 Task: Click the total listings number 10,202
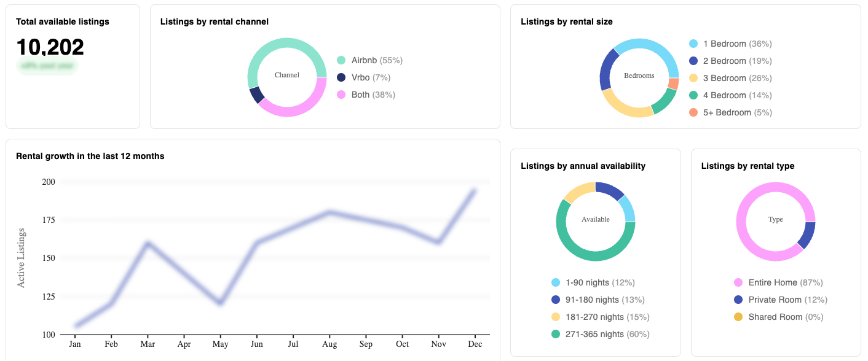(50, 47)
